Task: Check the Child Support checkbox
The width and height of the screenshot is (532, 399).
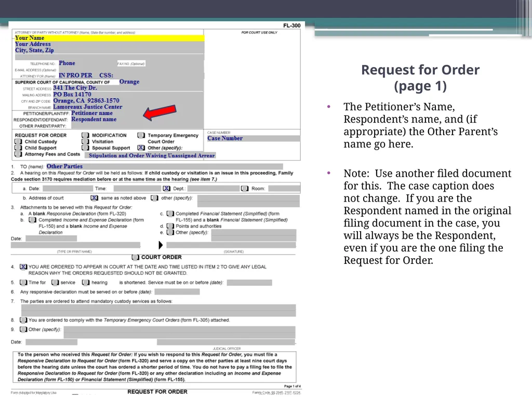Action: coord(18,148)
